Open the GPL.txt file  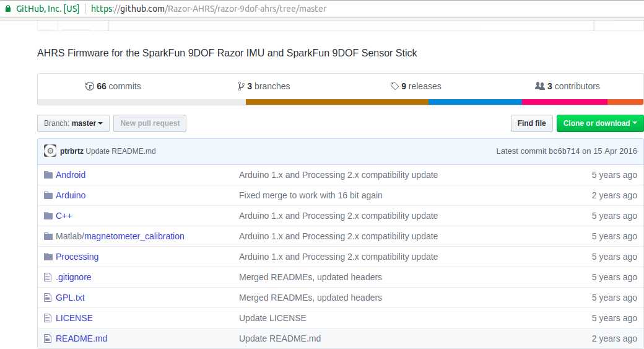[x=70, y=298]
